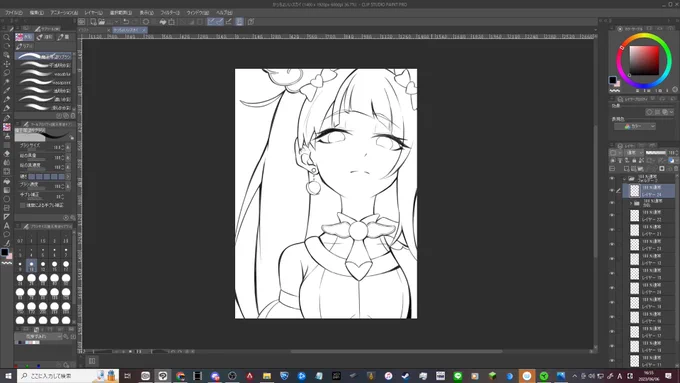The image size is (680, 383).
Task: Open the ファイル menu
Action: pyautogui.click(x=14, y=13)
